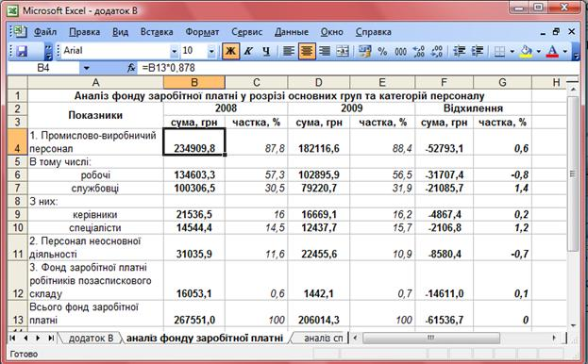588x364 pixels.
Task: Open the Вид menu
Action: 121,32
